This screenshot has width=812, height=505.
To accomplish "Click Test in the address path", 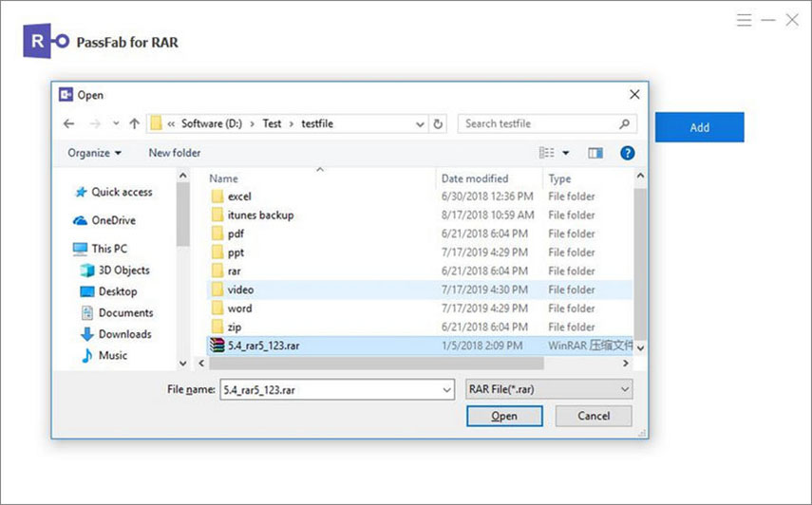I will pyautogui.click(x=272, y=123).
